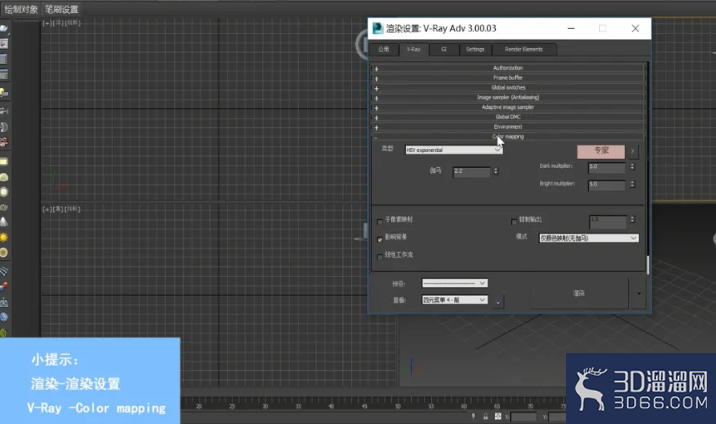716x424 pixels.
Task: Click the top viewport [顶] view label
Action: tap(60, 23)
